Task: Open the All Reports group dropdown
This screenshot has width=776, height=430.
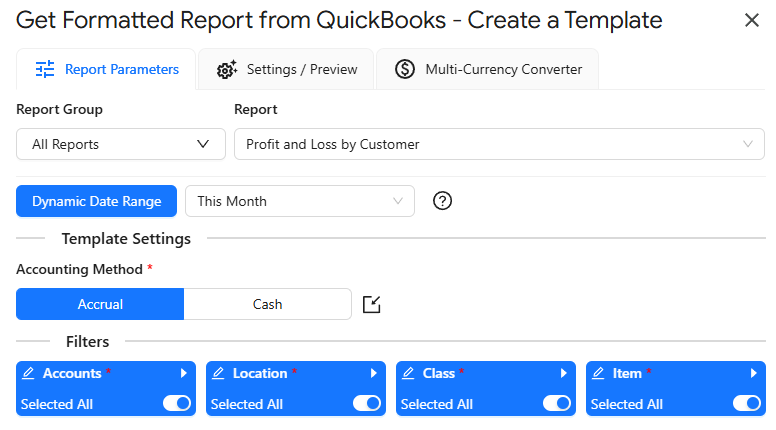Action: pos(121,144)
